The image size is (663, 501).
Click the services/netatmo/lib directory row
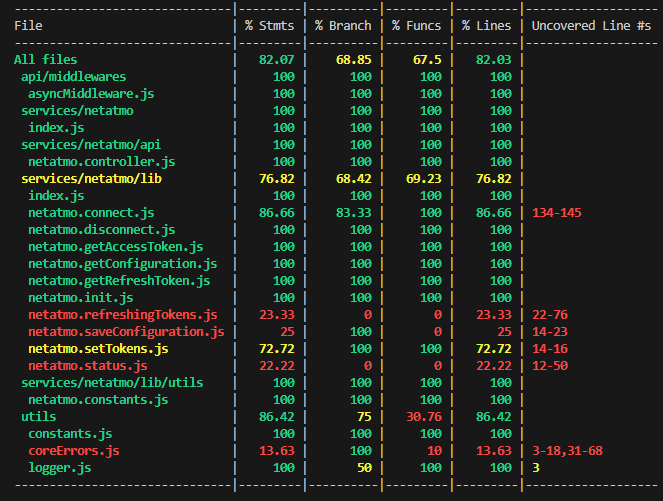tap(91, 179)
